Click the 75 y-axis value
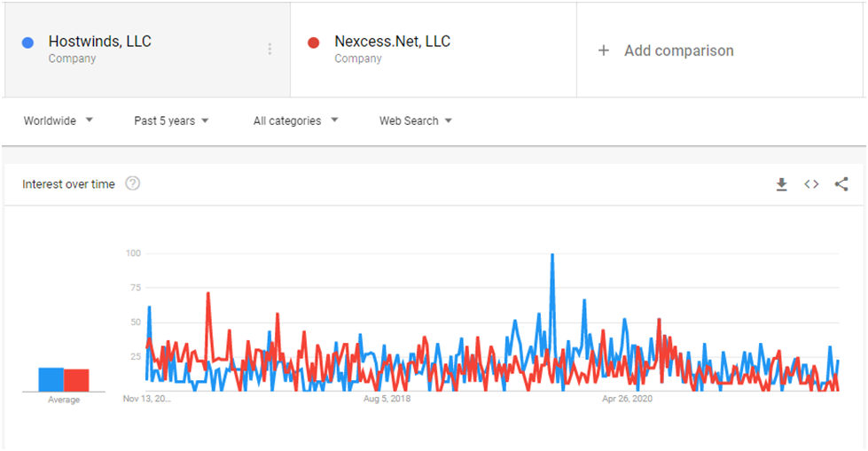Image resolution: width=868 pixels, height=451 pixels. tap(136, 287)
